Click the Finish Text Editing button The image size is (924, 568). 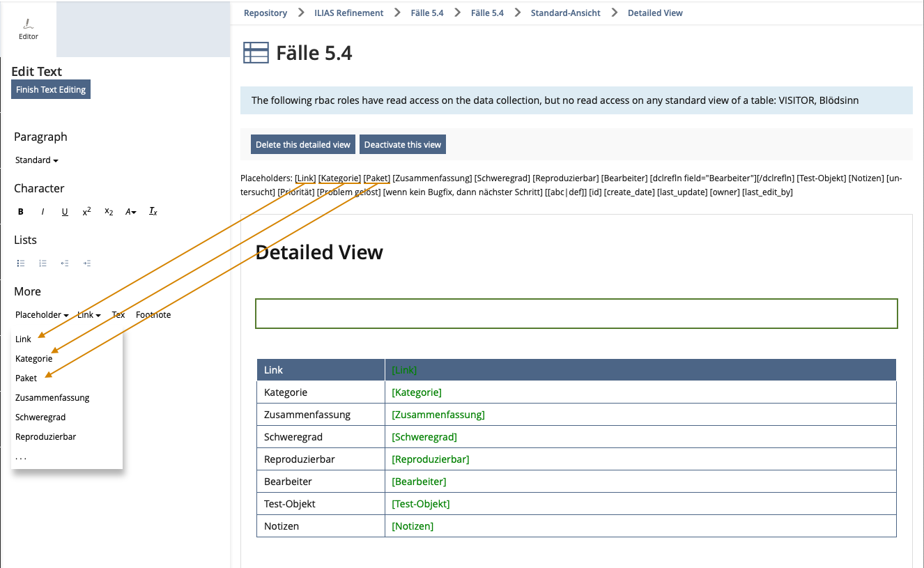(x=51, y=90)
